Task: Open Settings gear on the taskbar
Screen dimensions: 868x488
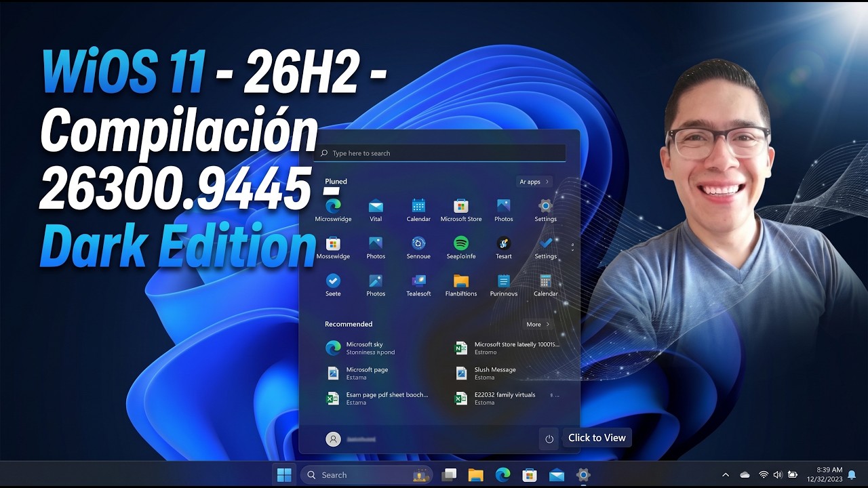Action: coord(583,475)
